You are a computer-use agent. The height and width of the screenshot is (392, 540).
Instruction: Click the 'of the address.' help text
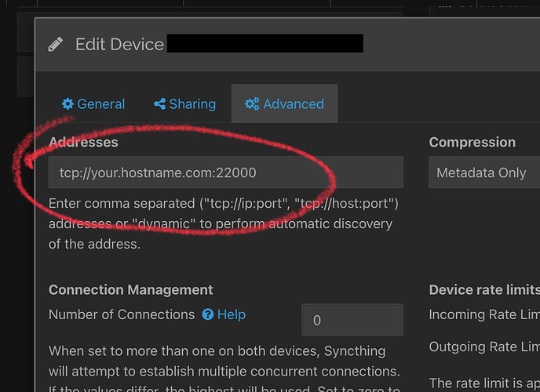95,244
